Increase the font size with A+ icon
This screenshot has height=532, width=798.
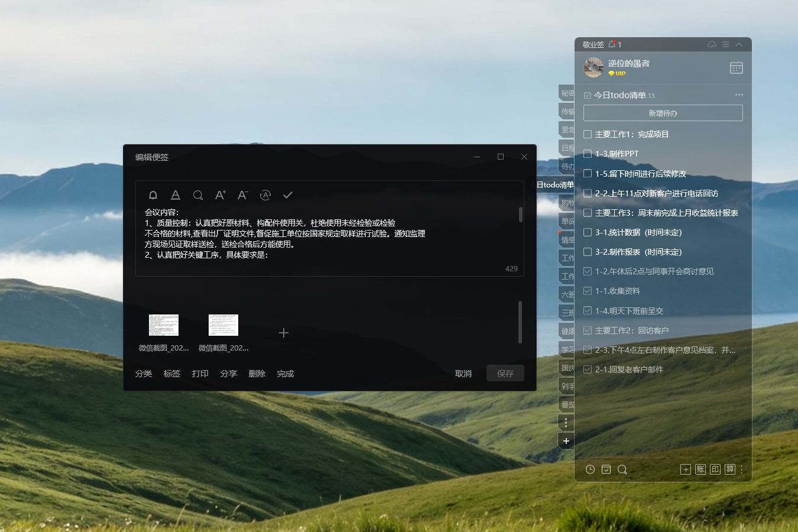click(220, 195)
